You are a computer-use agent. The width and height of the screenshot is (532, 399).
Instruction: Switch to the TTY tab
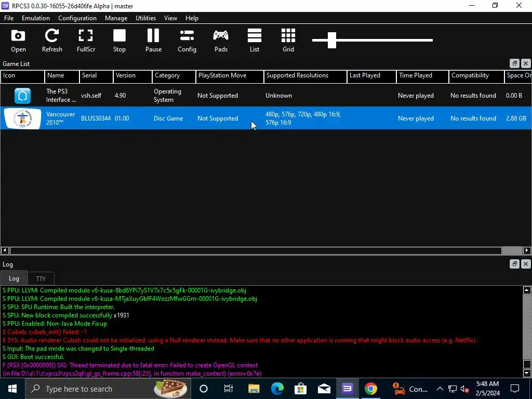(x=41, y=278)
